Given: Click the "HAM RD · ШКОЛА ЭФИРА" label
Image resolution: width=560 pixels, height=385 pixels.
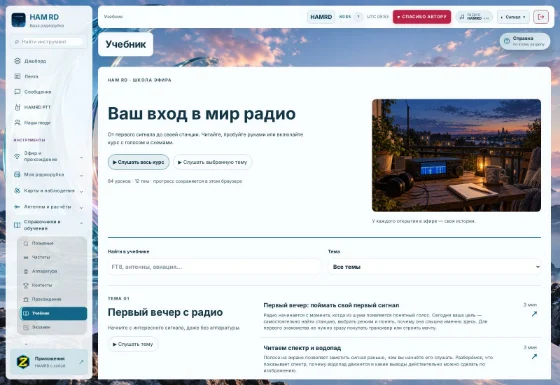Looking at the screenshot, I should [x=139, y=80].
